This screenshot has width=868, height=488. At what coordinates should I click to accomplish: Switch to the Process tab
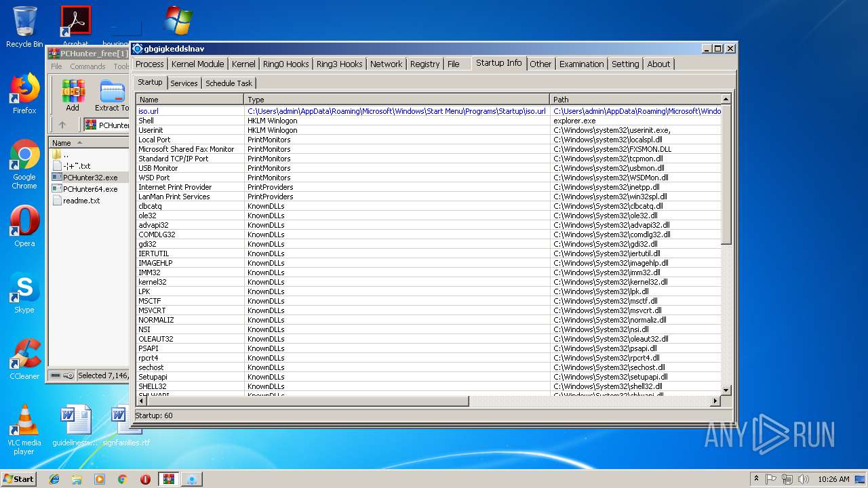tap(150, 64)
